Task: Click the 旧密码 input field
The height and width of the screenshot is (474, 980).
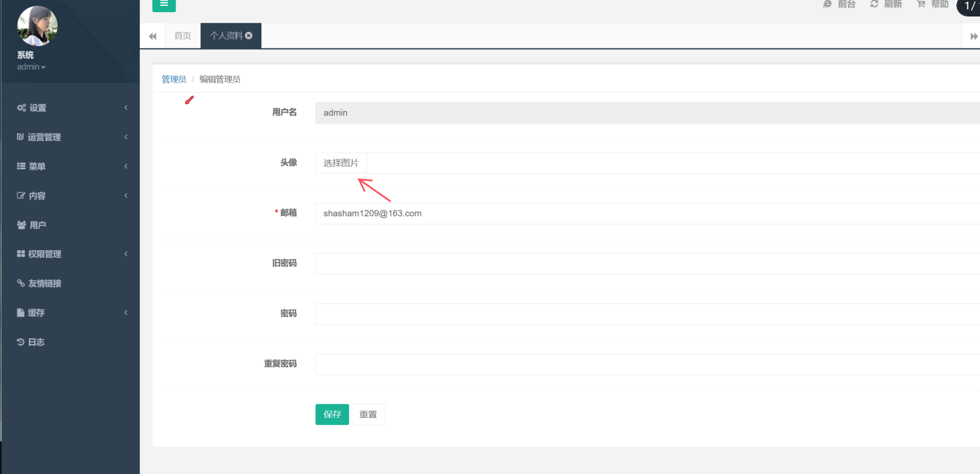Action: point(648,263)
